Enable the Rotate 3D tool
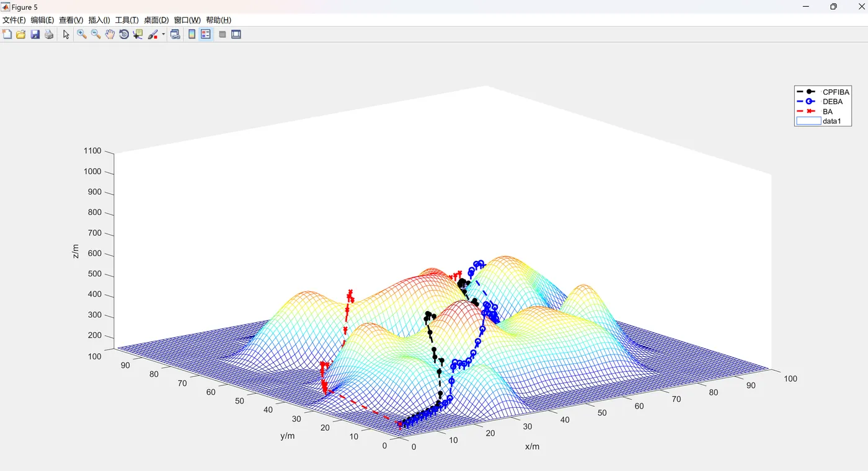 (x=124, y=35)
